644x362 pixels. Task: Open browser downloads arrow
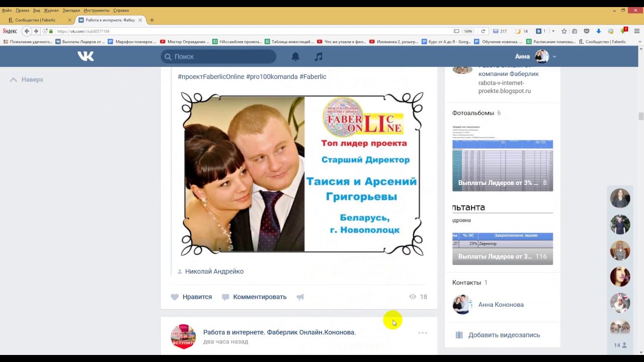click(599, 31)
